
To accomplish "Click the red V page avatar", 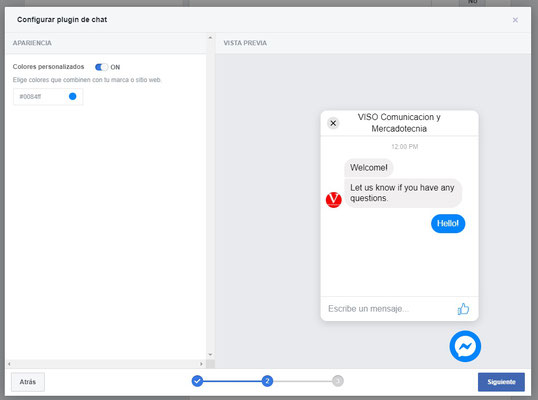I will coord(334,200).
